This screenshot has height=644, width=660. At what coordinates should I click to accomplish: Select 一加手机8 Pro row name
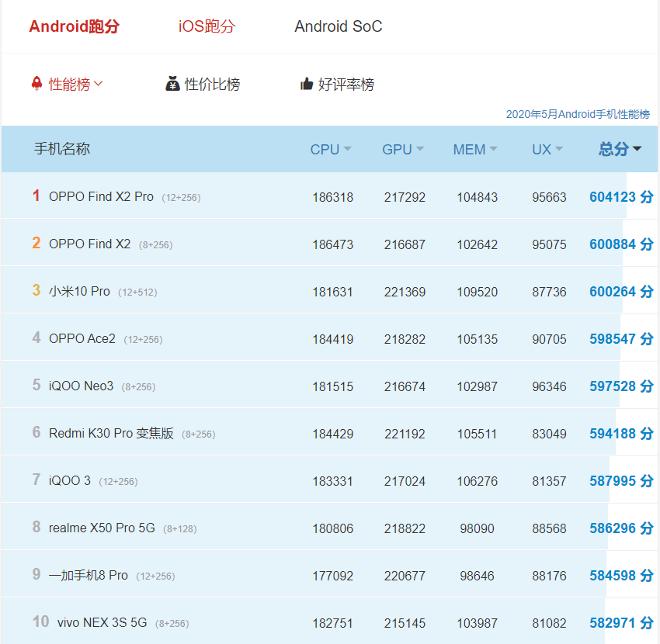point(88,575)
